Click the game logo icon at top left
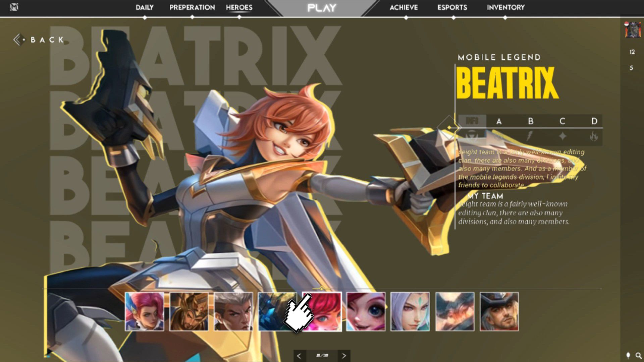Screen dimensions: 644x362 point(14,7)
